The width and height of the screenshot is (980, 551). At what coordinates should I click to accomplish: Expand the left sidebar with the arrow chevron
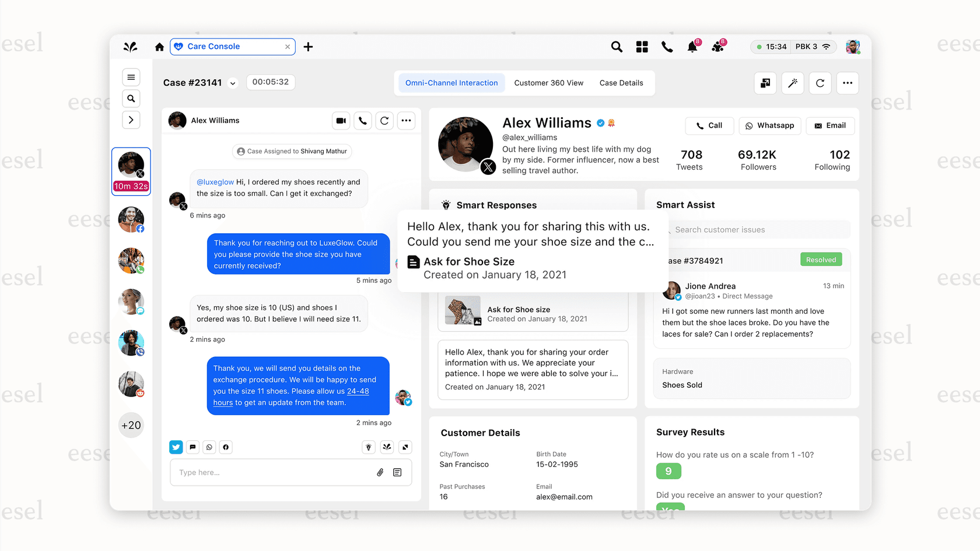click(x=131, y=120)
